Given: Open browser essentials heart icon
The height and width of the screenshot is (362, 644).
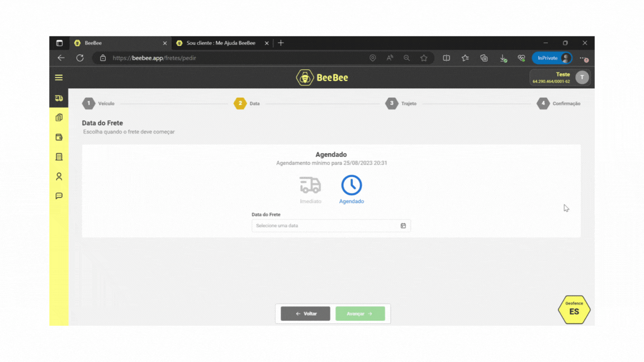Looking at the screenshot, I should tap(521, 58).
